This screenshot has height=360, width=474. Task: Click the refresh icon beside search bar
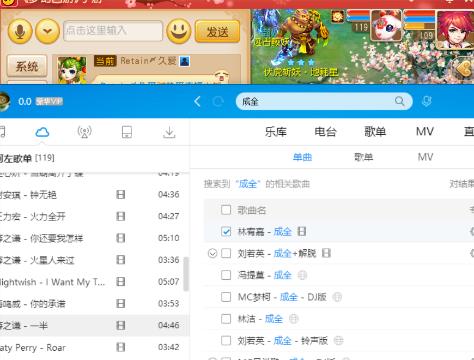218,101
